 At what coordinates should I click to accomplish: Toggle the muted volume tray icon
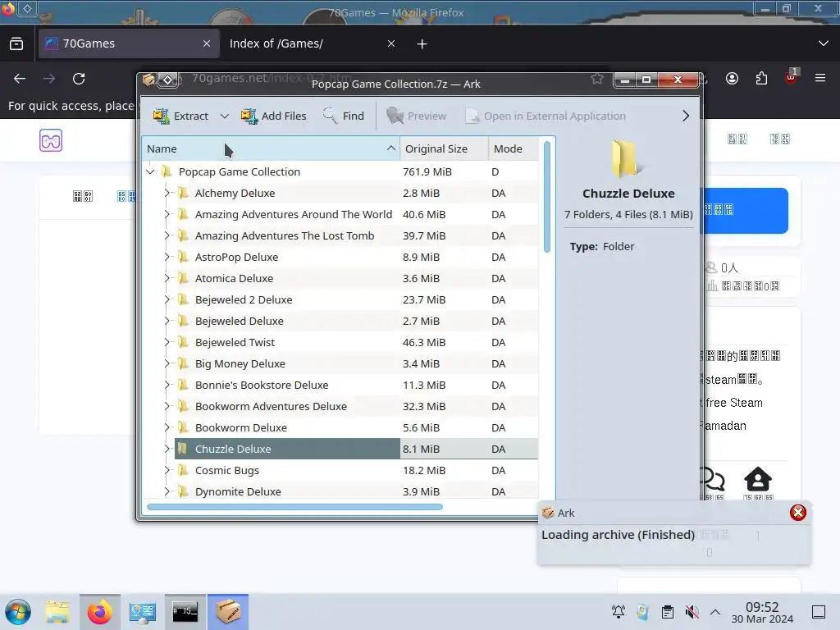click(692, 612)
